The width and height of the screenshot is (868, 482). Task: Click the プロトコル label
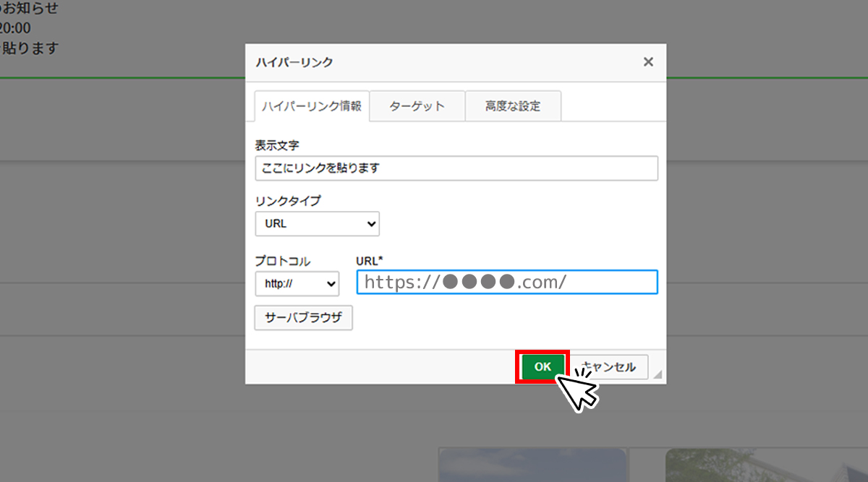coord(283,261)
